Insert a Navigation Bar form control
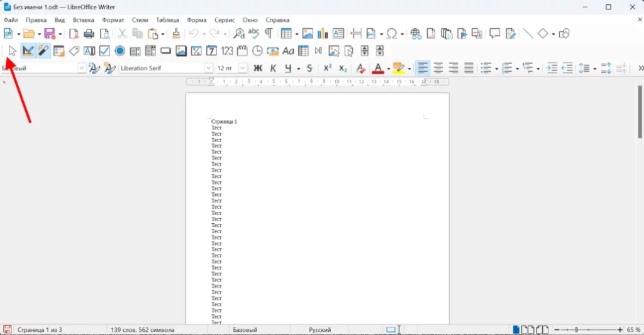 [x=318, y=51]
